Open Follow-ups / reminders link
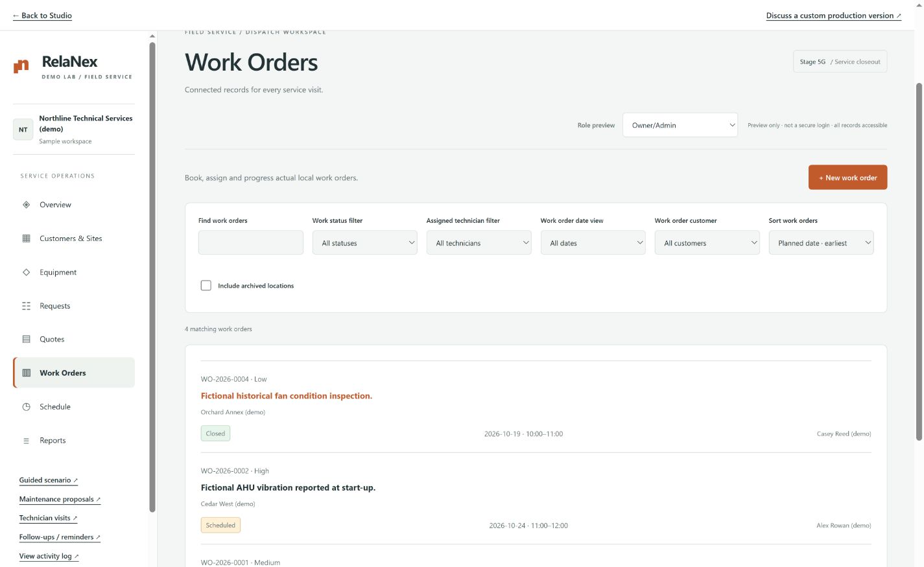This screenshot has width=924, height=567. coord(60,537)
